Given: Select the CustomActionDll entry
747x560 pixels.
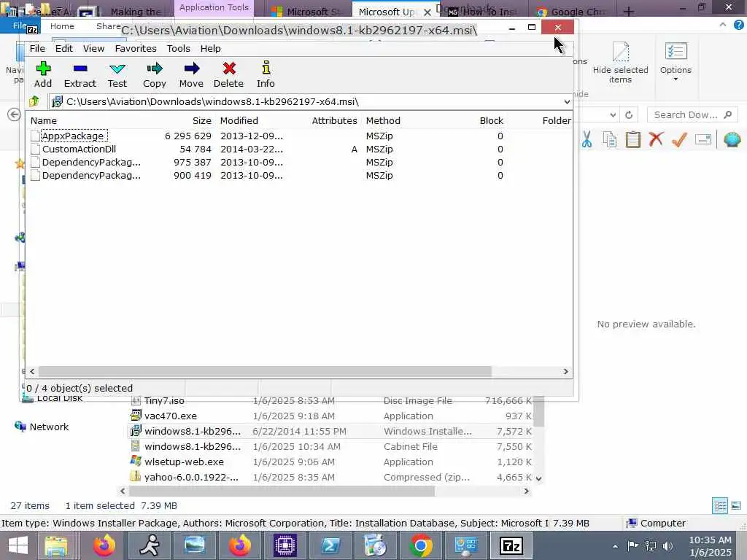Looking at the screenshot, I should coord(79,149).
